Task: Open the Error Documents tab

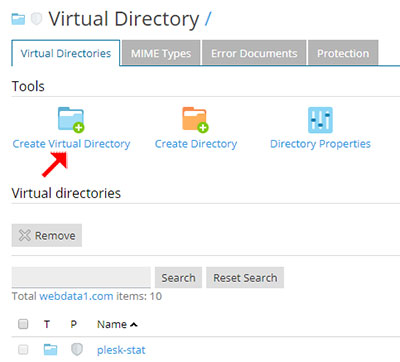Action: tap(254, 53)
